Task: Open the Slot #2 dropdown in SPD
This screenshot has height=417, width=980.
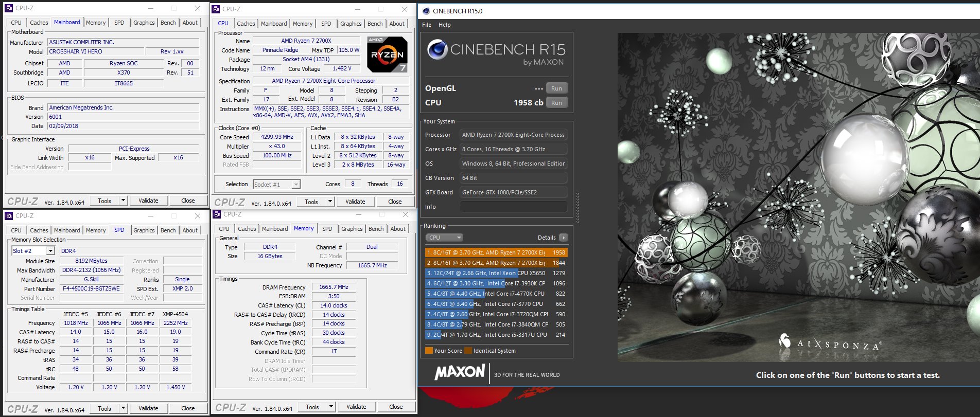Action: pyautogui.click(x=50, y=251)
